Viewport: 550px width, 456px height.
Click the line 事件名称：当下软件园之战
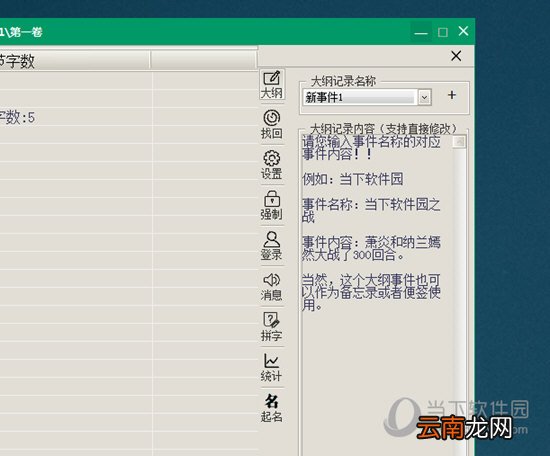click(x=371, y=210)
